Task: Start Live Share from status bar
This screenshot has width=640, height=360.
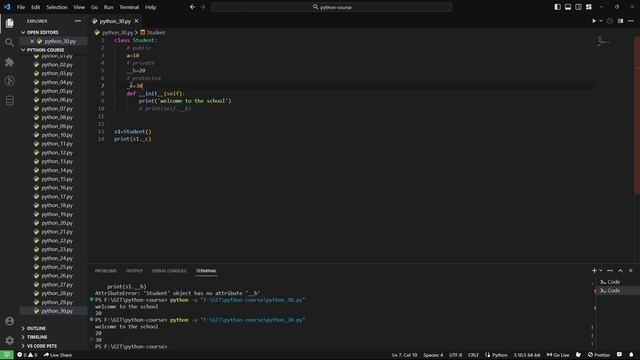Action: tap(58, 355)
